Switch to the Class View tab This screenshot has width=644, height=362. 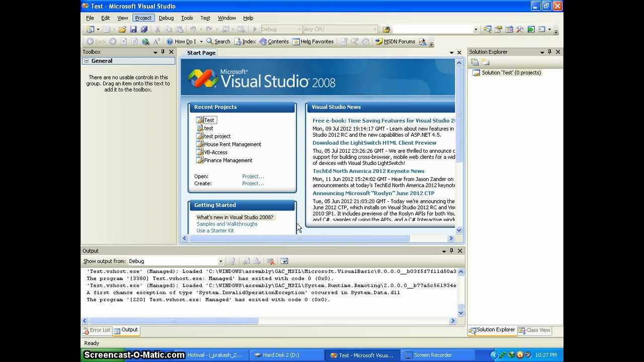[x=534, y=330]
